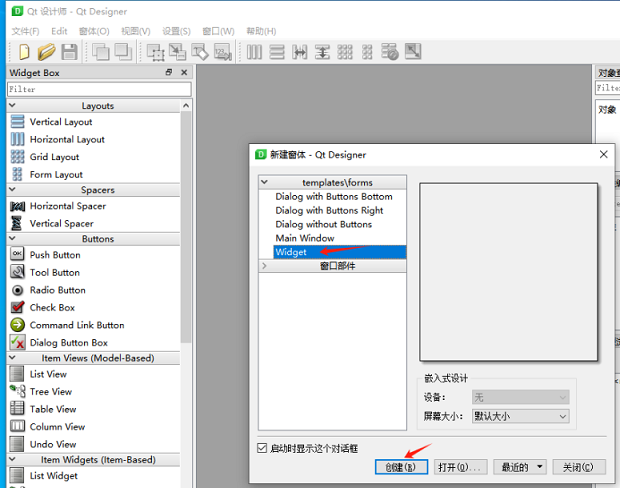
Task: Collapse the Spacers category
Action: [12, 189]
